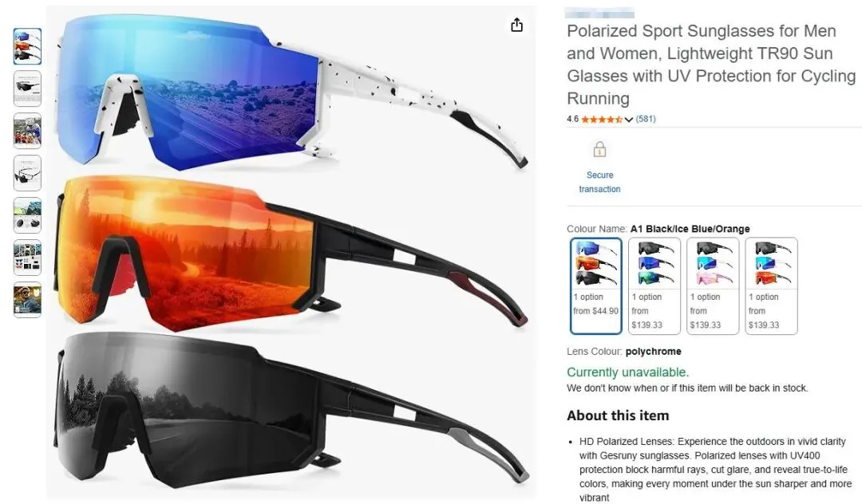Choose the A1 Black/Ice Blue/Orange colour swatch
Image resolution: width=862 pixels, height=504 pixels.
tap(596, 285)
